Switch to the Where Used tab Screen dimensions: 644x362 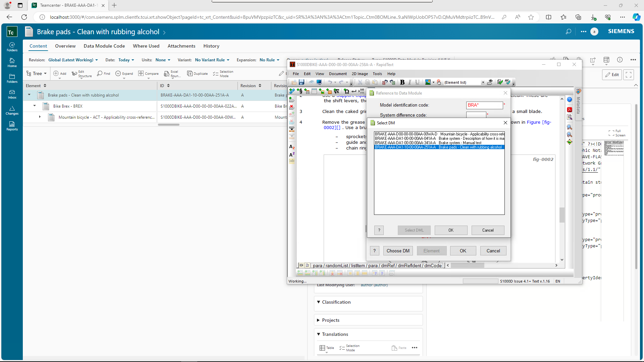pyautogui.click(x=146, y=46)
